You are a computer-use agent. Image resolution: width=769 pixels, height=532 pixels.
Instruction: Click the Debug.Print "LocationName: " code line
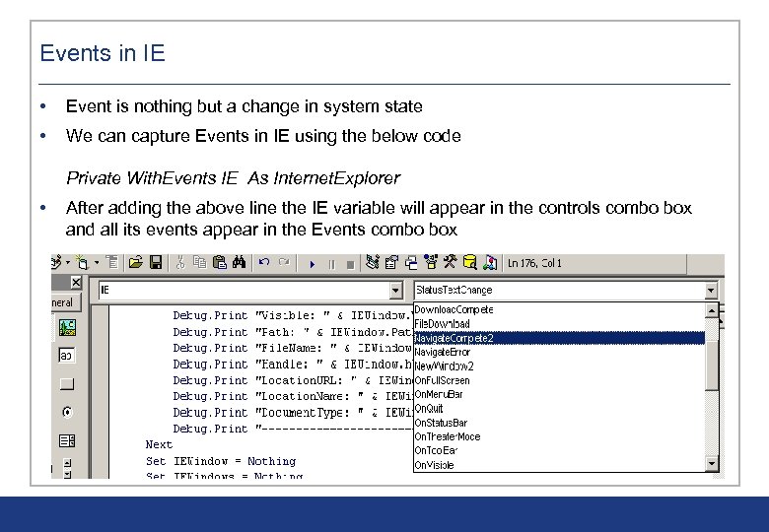293,396
